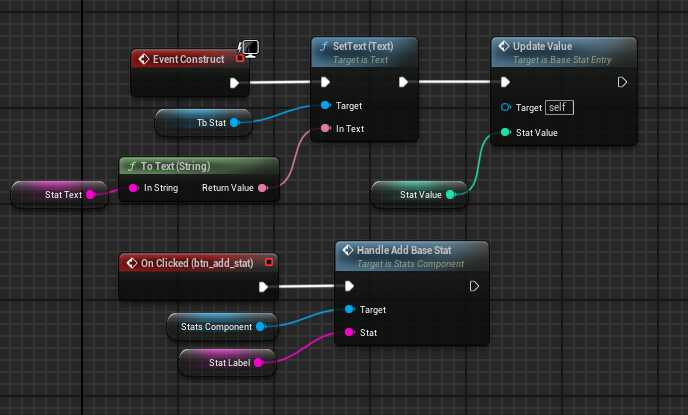Select the Stat Value variable node
This screenshot has height=415, width=688.
(x=419, y=194)
